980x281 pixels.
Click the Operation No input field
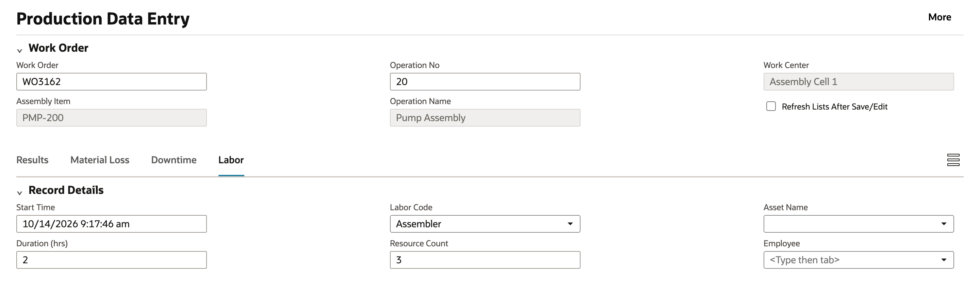click(485, 82)
